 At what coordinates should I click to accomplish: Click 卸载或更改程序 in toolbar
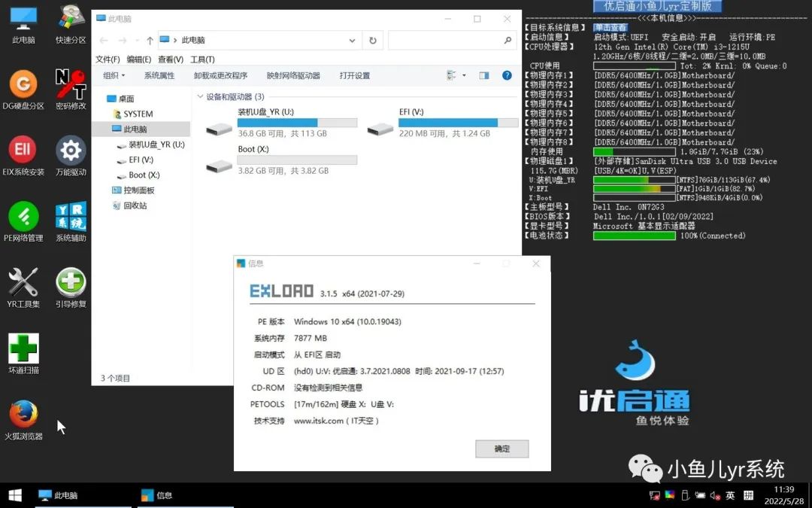click(220, 75)
